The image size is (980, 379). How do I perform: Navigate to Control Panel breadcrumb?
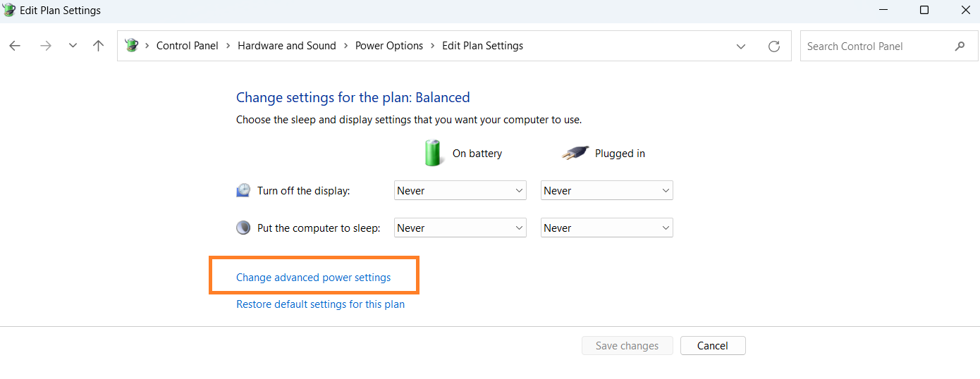(x=187, y=46)
